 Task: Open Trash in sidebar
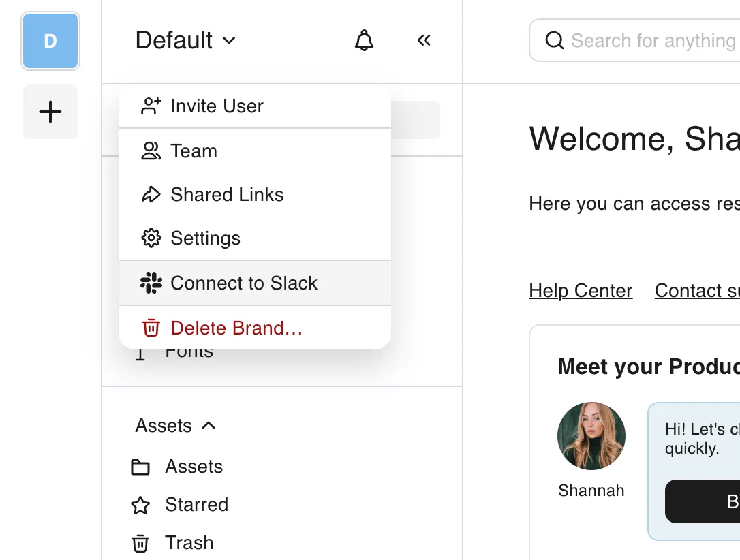172,543
